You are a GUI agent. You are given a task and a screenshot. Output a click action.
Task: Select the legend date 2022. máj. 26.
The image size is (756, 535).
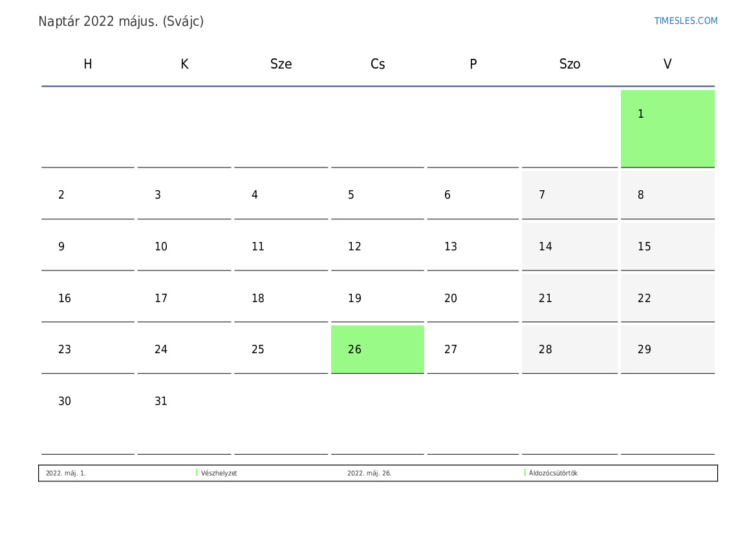click(369, 474)
